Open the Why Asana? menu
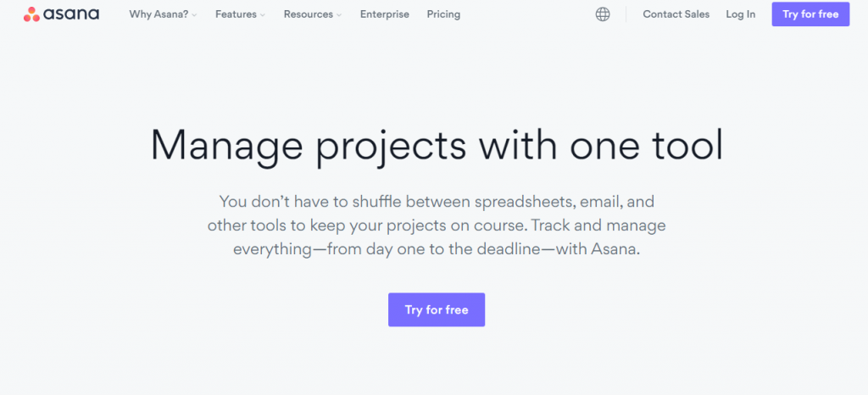 tap(164, 14)
